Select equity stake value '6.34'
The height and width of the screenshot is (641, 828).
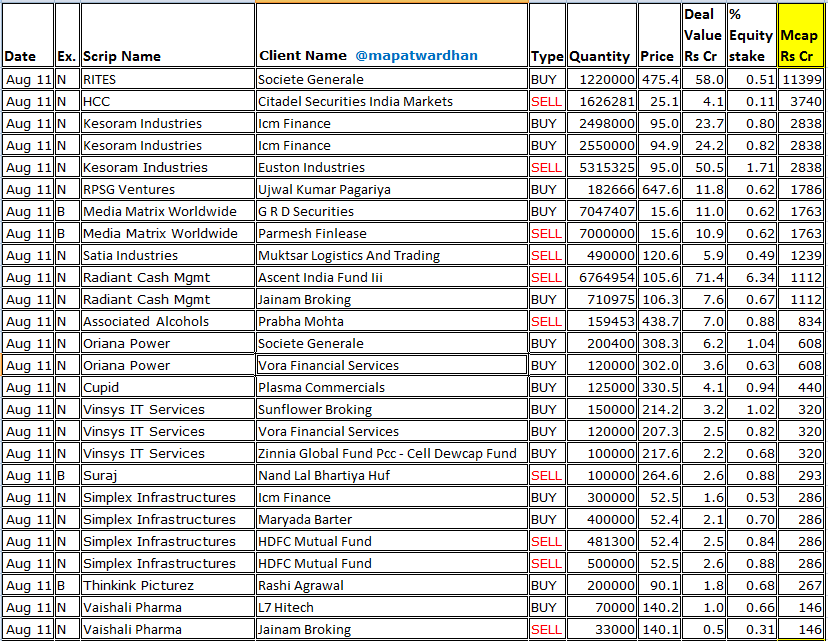752,277
